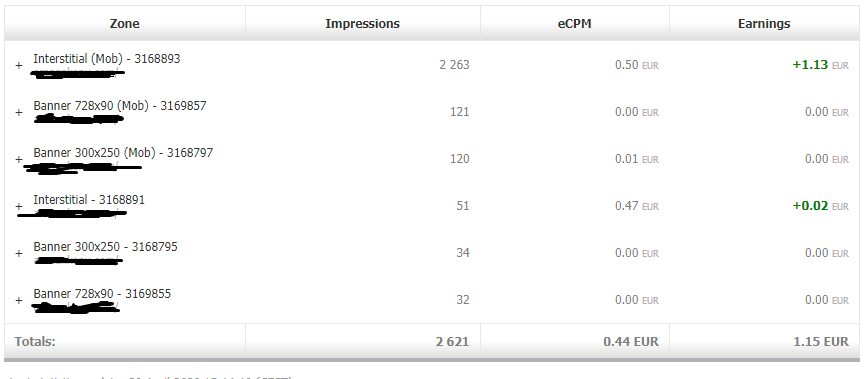Sort table by Zone column header

point(125,23)
